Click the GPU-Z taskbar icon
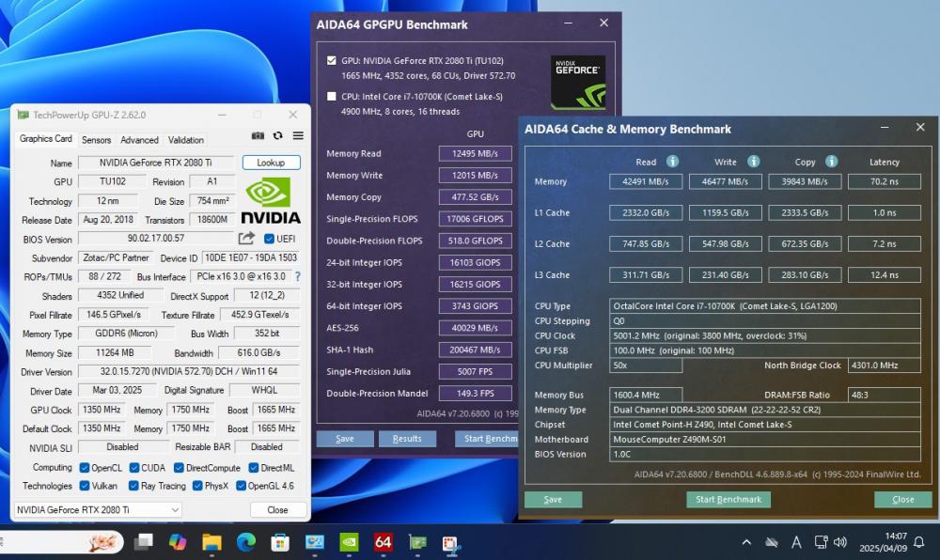This screenshot has width=940, height=560. [x=417, y=543]
